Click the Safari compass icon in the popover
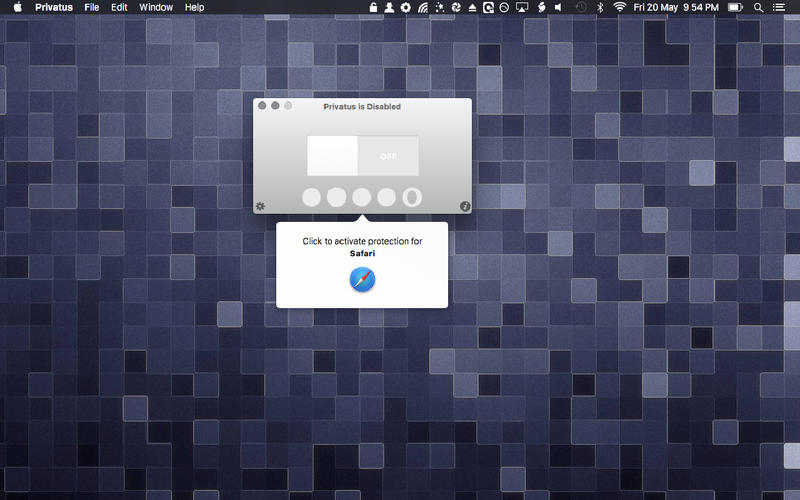The height and width of the screenshot is (500, 800). coord(362,280)
